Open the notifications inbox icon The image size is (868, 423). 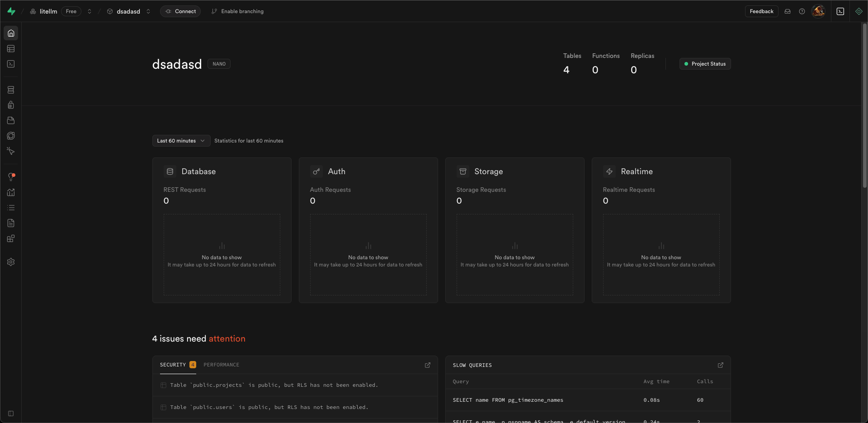click(x=787, y=11)
